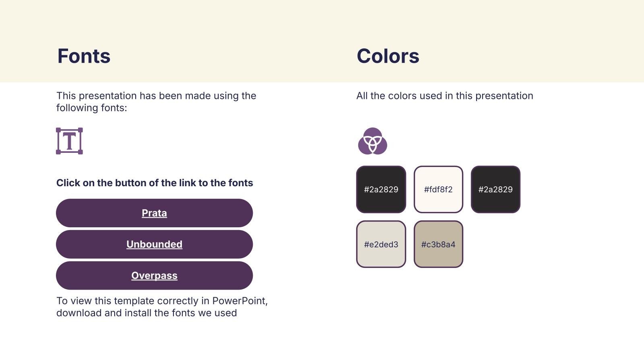Viewport: 644px width, 362px height.
Task: Open the Overpass font link
Action: (x=154, y=276)
